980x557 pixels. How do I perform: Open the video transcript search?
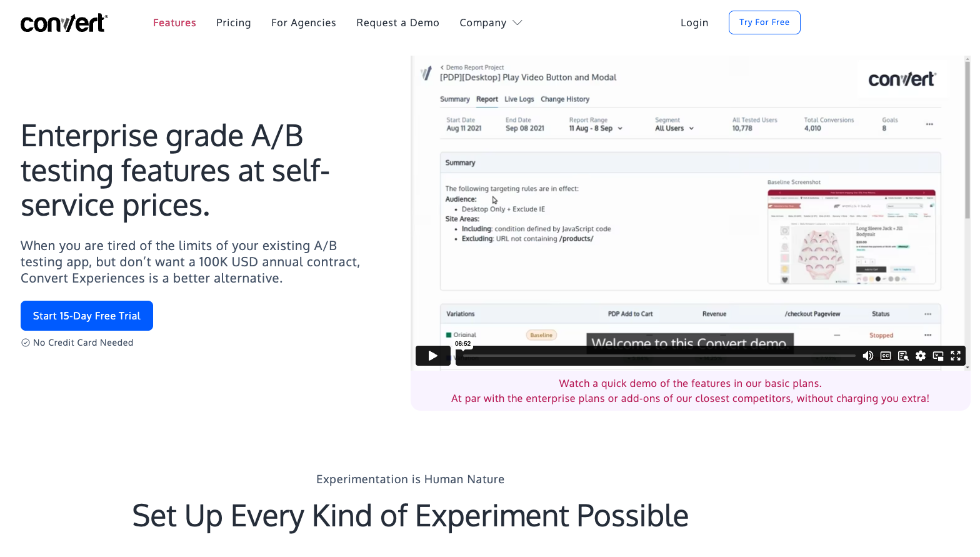click(902, 355)
